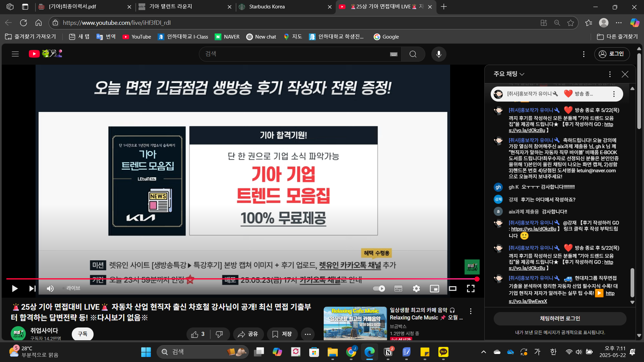Open browser settings and more menu

click(x=619, y=23)
